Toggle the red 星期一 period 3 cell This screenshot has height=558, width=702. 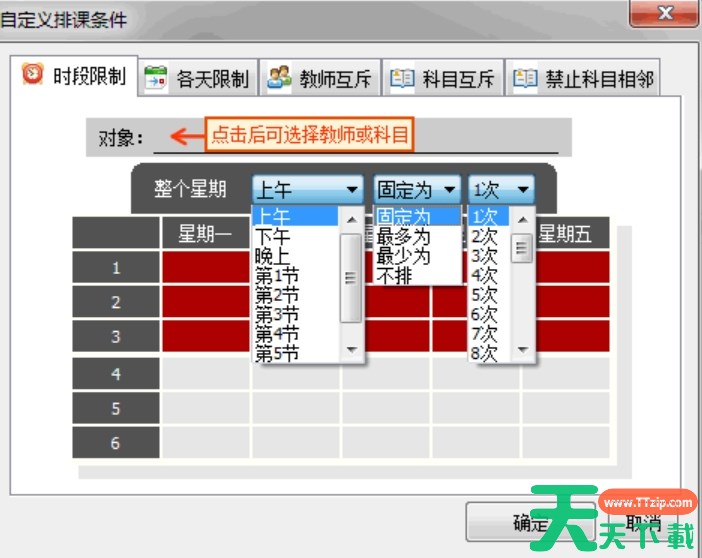tap(206, 336)
